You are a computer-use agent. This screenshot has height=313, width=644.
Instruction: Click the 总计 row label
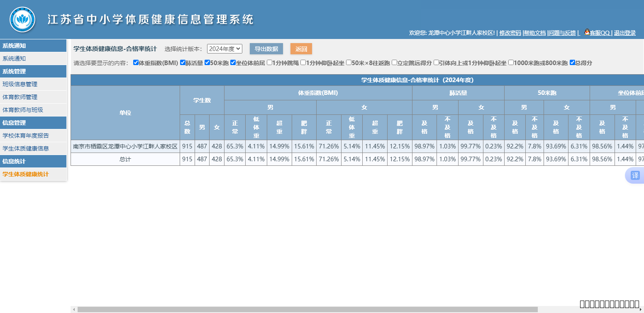tap(125, 159)
